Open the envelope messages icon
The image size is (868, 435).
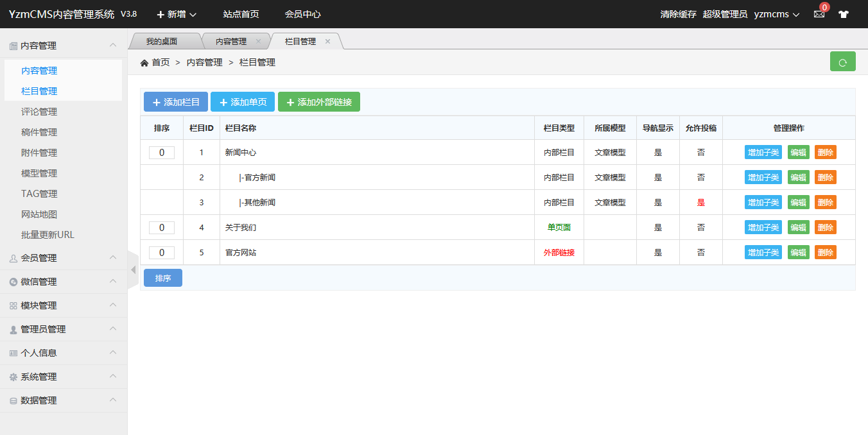[x=819, y=14]
